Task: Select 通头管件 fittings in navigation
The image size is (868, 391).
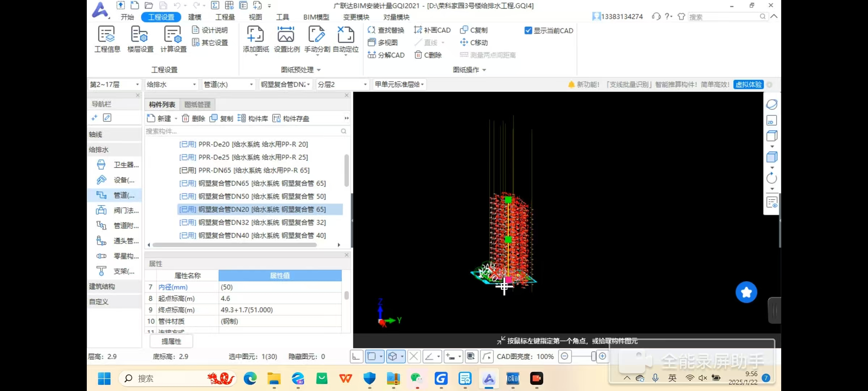Action: (117, 241)
